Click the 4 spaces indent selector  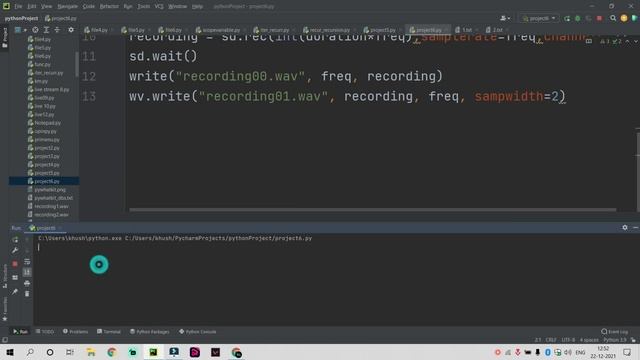click(589, 340)
